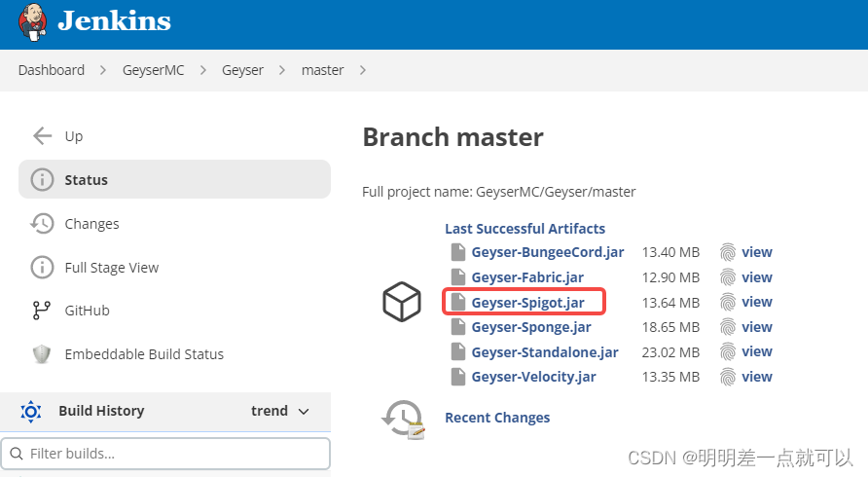Click file icon beside Geyser-Standalone.jar
This screenshot has height=477, width=868.
457,351
